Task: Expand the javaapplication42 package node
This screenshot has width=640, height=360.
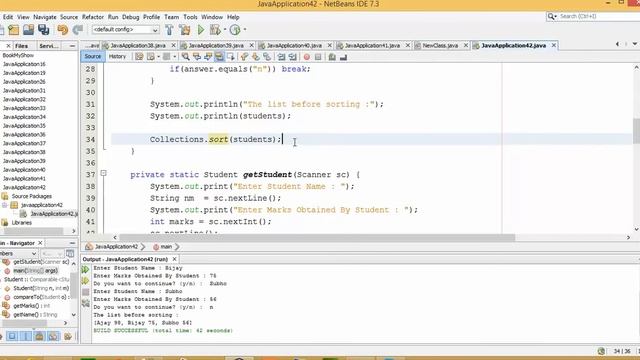Action: pos(4,205)
